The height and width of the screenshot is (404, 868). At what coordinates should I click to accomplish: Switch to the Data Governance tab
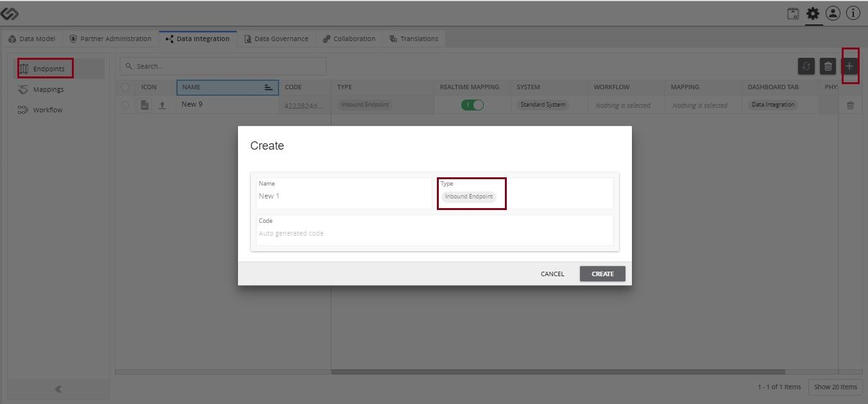[x=277, y=39]
